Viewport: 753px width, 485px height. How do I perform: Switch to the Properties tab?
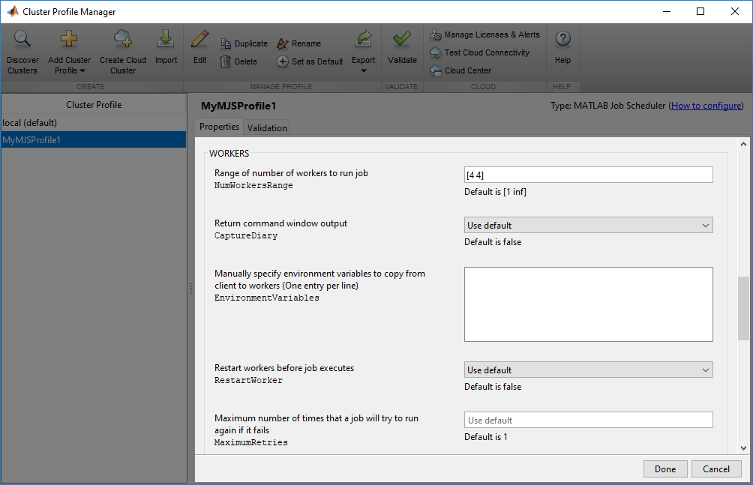(219, 127)
